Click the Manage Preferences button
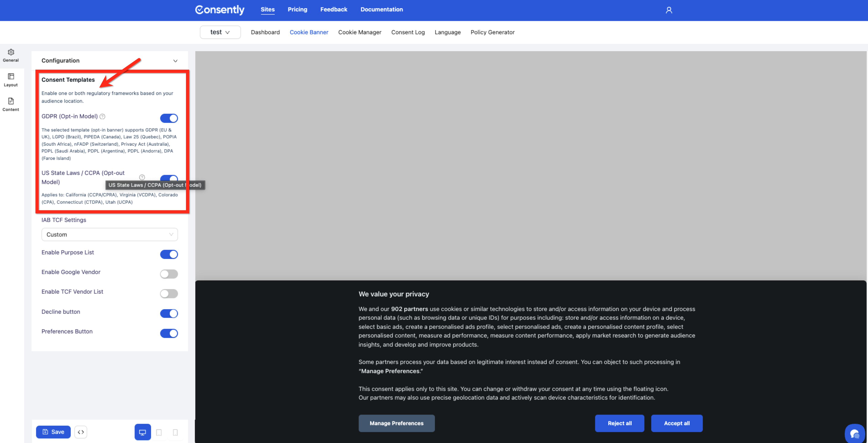The width and height of the screenshot is (868, 443). (396, 423)
